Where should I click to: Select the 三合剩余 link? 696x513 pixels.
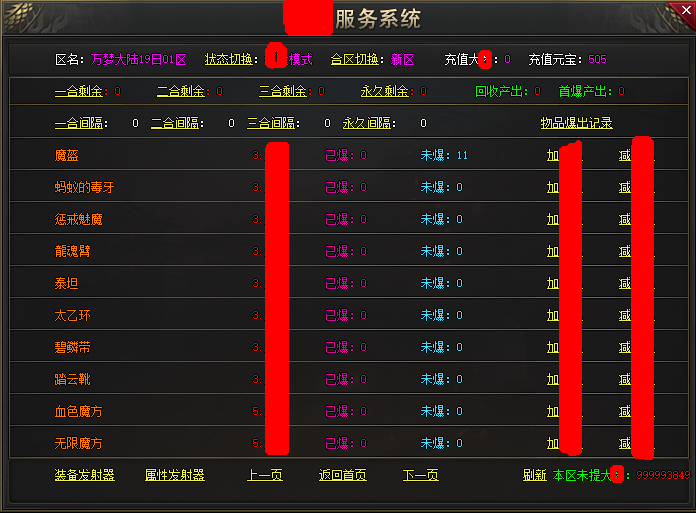(x=283, y=92)
